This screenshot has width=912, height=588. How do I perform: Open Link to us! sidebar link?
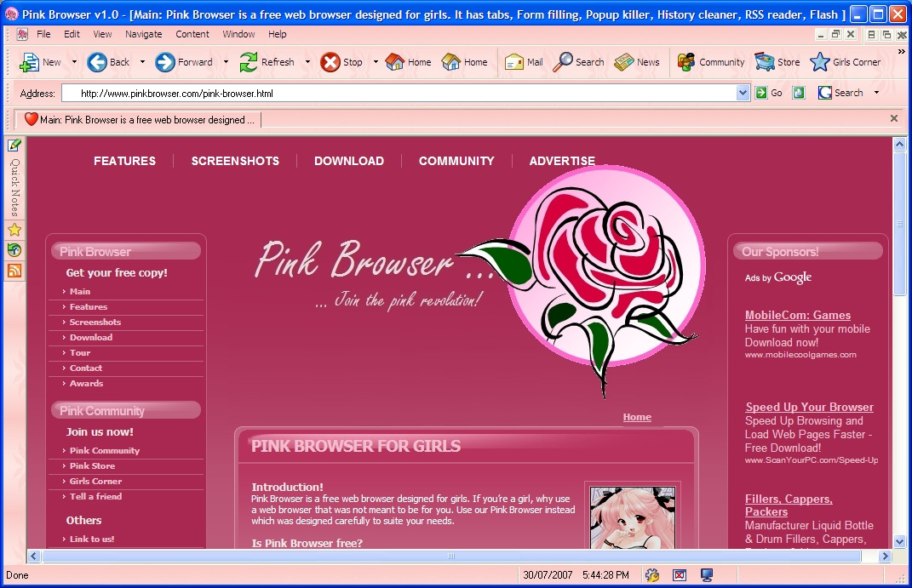pos(91,539)
